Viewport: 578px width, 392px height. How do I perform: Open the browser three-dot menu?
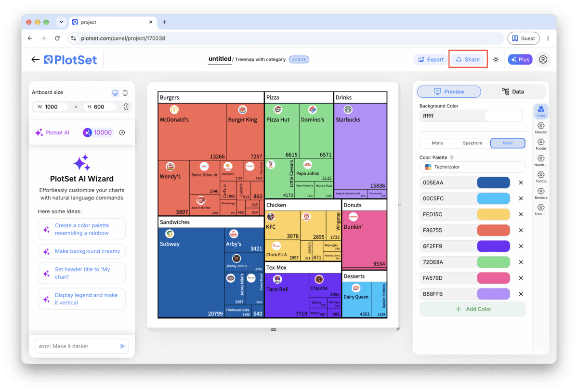[548, 38]
